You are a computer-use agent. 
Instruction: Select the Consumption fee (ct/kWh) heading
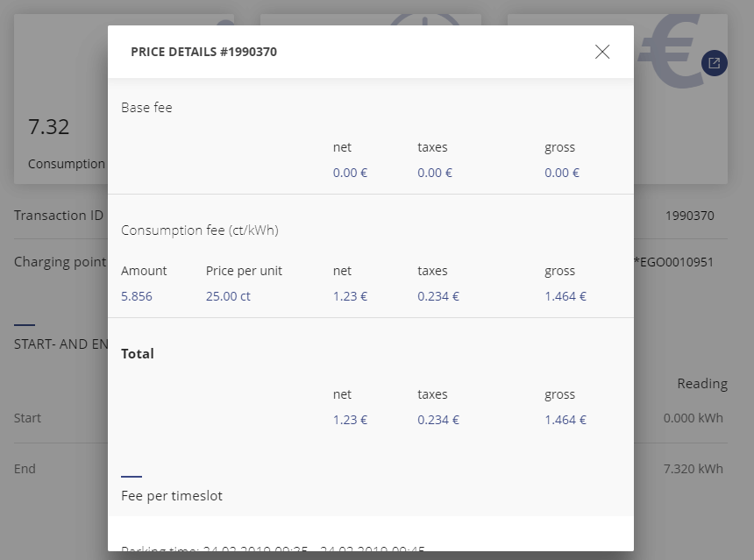coord(199,230)
